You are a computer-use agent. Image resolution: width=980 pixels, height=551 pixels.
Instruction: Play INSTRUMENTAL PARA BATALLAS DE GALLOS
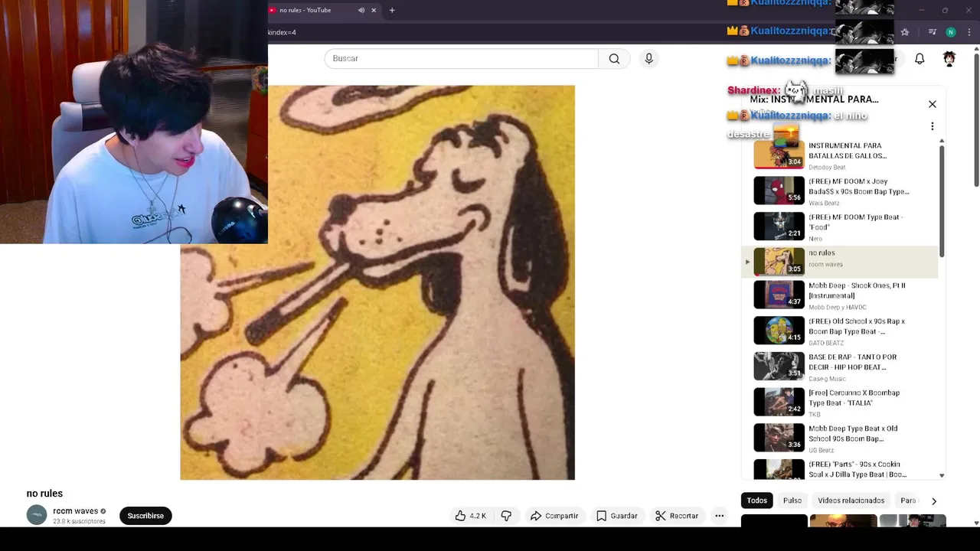pyautogui.click(x=841, y=155)
